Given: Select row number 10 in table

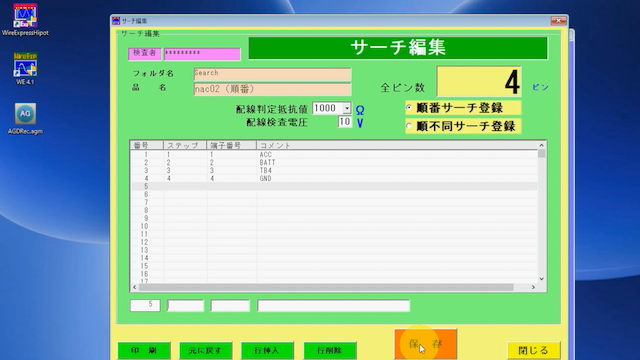Looking at the screenshot, I should point(334,226).
